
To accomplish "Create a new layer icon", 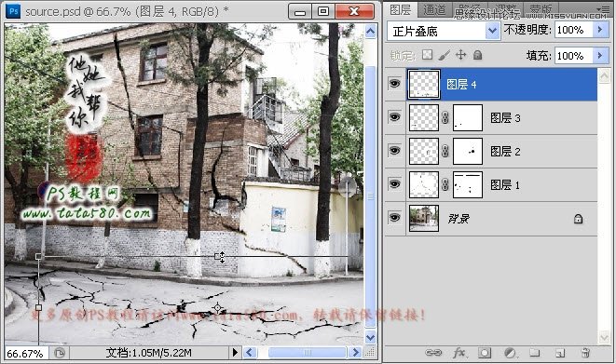I will pyautogui.click(x=560, y=353).
